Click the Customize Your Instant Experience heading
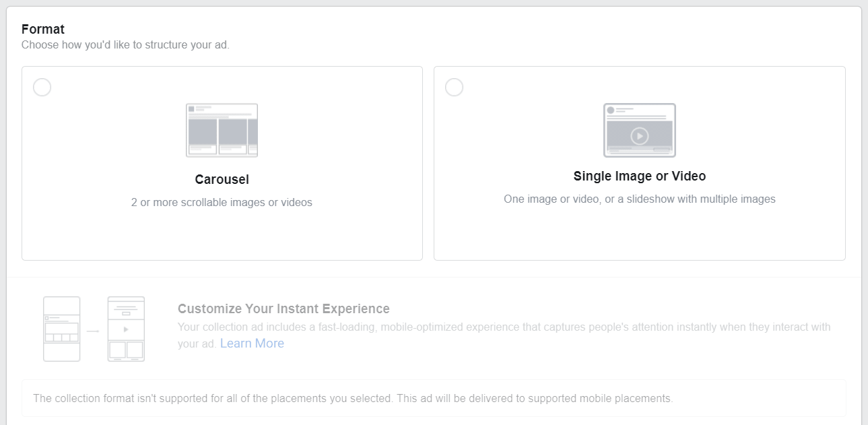Image resolution: width=868 pixels, height=425 pixels. (283, 308)
